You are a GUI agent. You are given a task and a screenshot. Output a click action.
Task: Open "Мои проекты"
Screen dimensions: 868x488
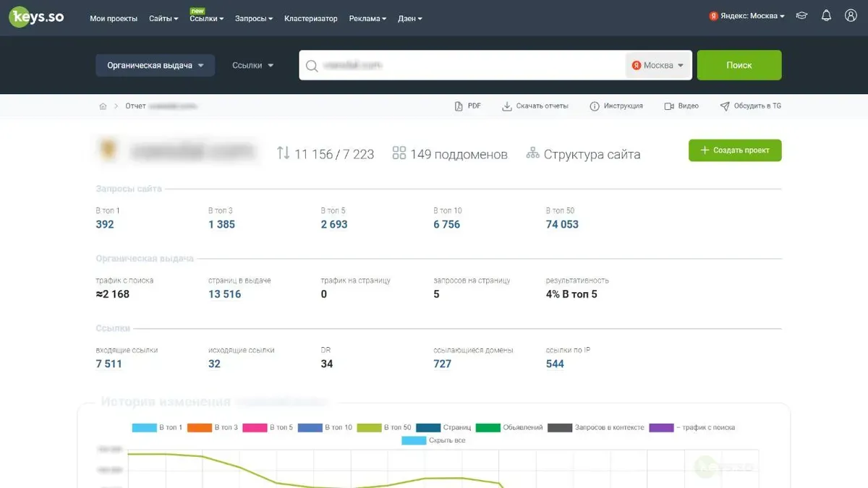pos(114,19)
